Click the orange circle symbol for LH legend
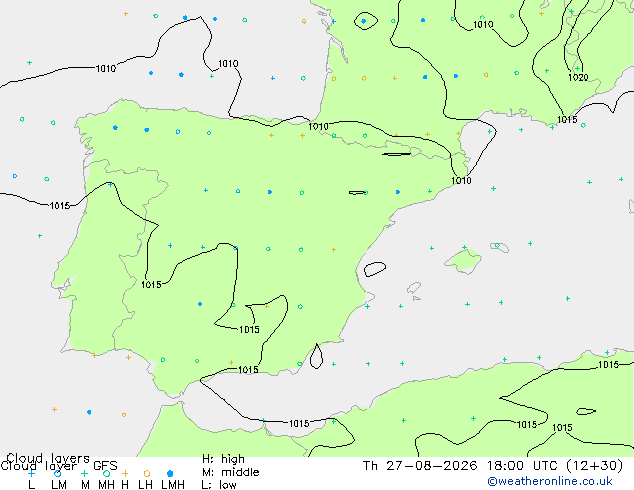The height and width of the screenshot is (490, 634). [147, 473]
